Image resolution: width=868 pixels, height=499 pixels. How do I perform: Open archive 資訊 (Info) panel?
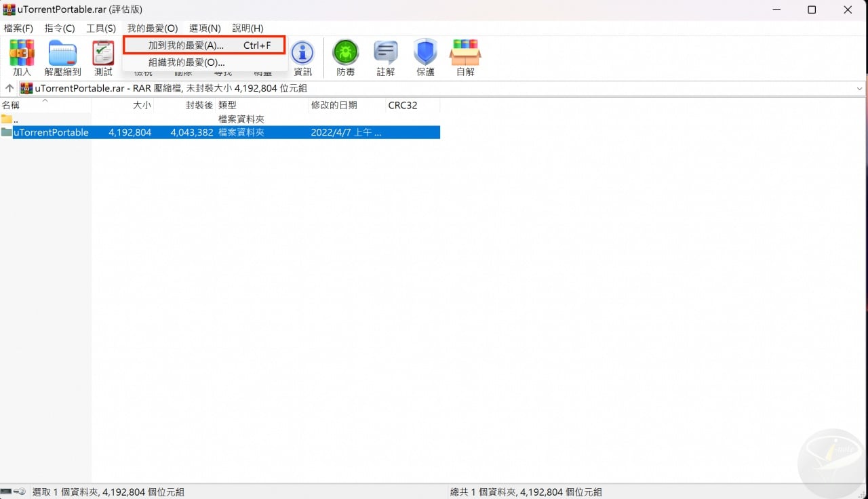pyautogui.click(x=302, y=58)
